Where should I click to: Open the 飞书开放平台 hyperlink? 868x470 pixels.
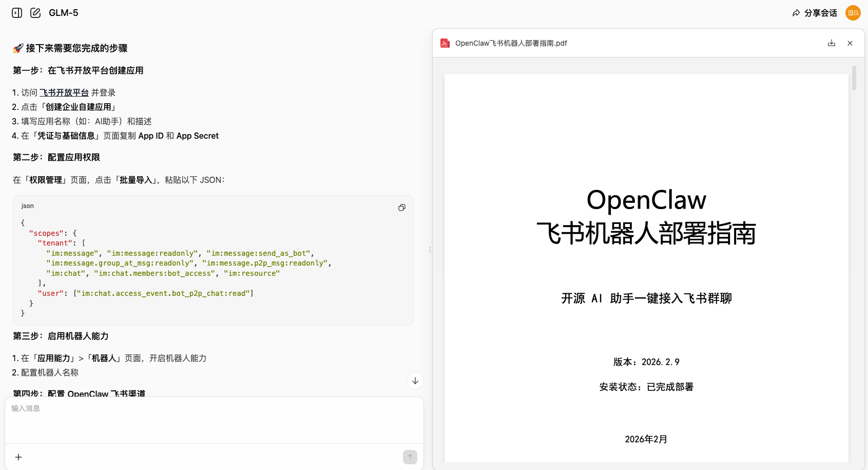(64, 92)
